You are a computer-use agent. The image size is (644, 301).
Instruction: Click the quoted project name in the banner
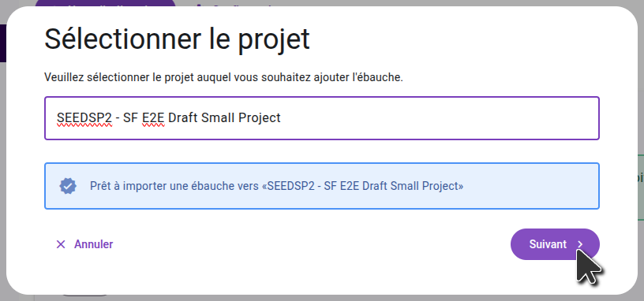click(363, 186)
